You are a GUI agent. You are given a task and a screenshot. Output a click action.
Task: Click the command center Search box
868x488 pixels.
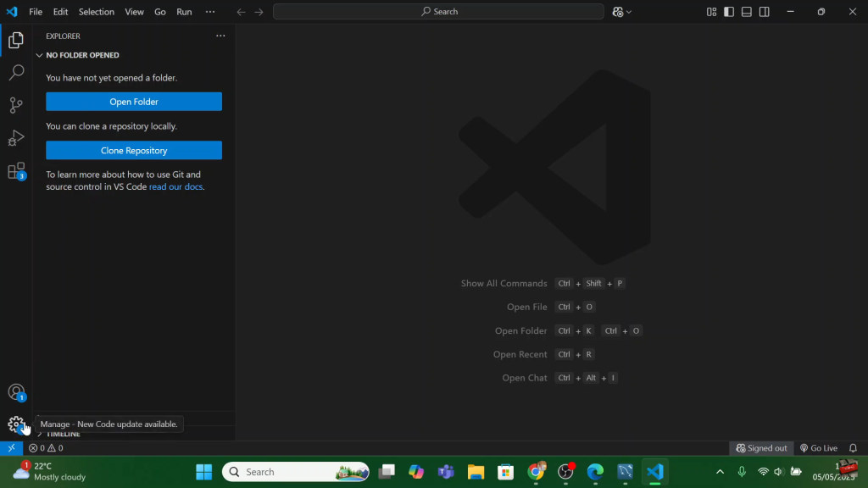pos(438,12)
